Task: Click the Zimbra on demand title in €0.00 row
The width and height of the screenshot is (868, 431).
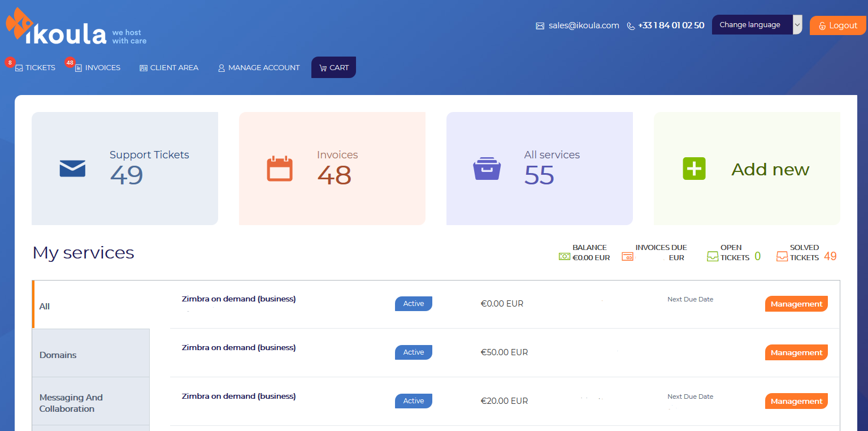Action: click(x=238, y=299)
